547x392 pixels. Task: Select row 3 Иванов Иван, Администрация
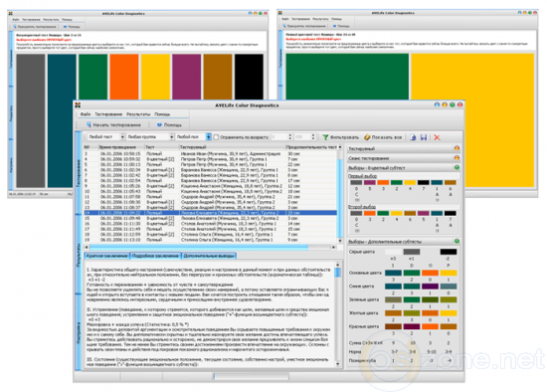[x=210, y=153]
